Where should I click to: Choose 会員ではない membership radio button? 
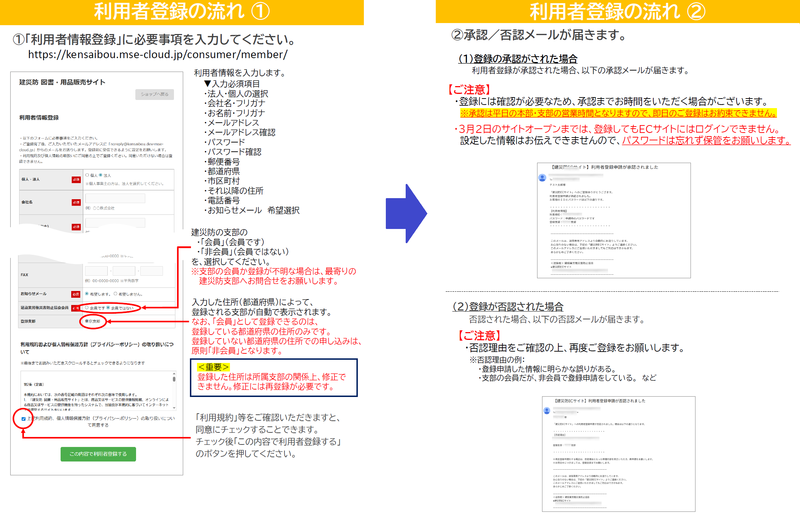point(108,307)
